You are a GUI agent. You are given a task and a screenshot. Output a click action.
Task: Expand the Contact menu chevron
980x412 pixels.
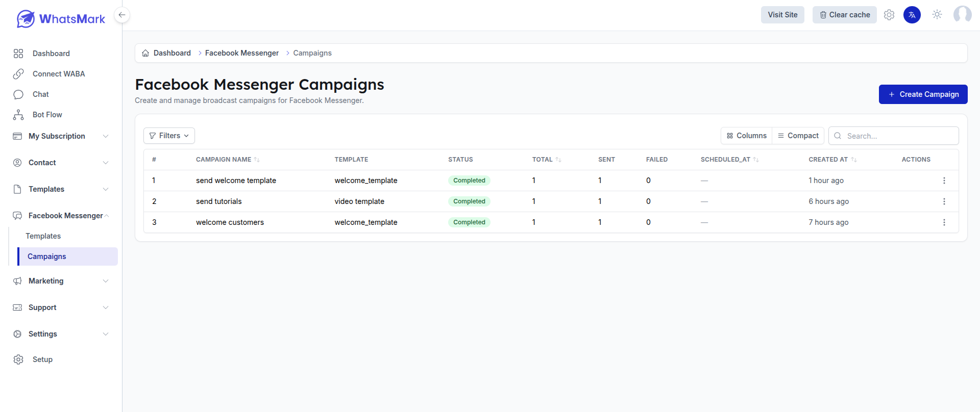(x=106, y=163)
